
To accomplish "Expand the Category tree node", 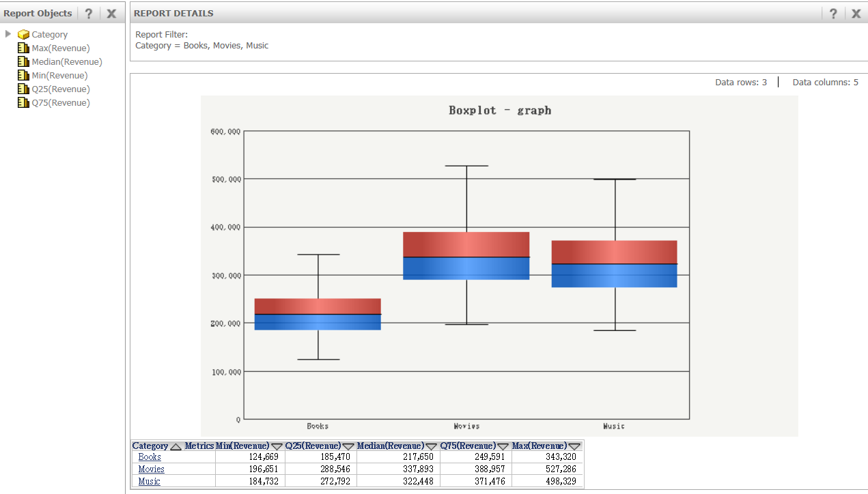I will [8, 33].
